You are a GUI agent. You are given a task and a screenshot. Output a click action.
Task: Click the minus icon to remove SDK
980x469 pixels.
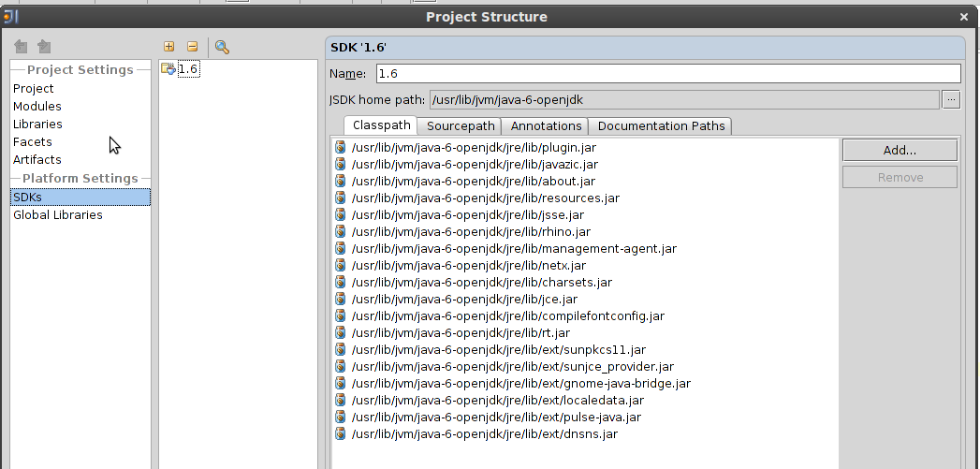[x=192, y=47]
